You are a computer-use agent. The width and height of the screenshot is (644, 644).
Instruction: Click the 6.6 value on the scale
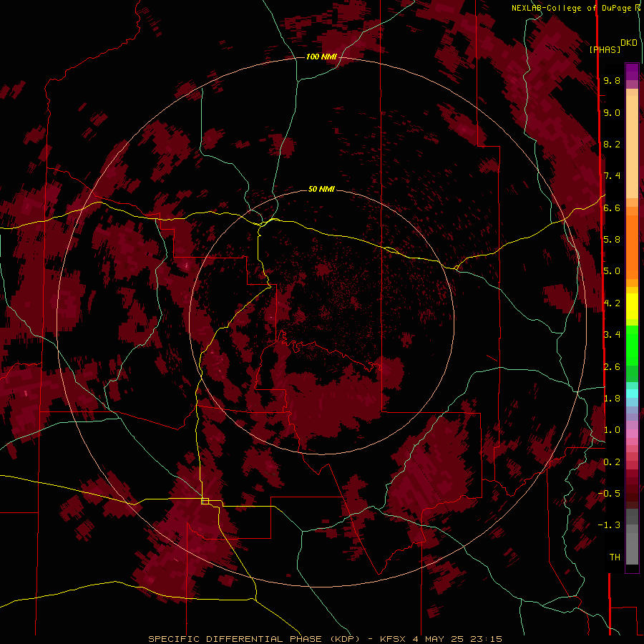coord(612,208)
